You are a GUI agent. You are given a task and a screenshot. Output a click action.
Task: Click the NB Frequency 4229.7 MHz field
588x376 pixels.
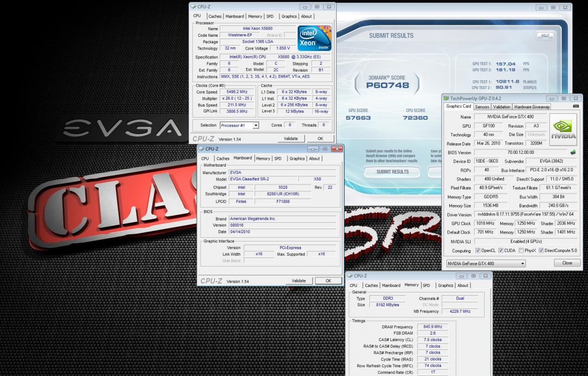[460, 311]
